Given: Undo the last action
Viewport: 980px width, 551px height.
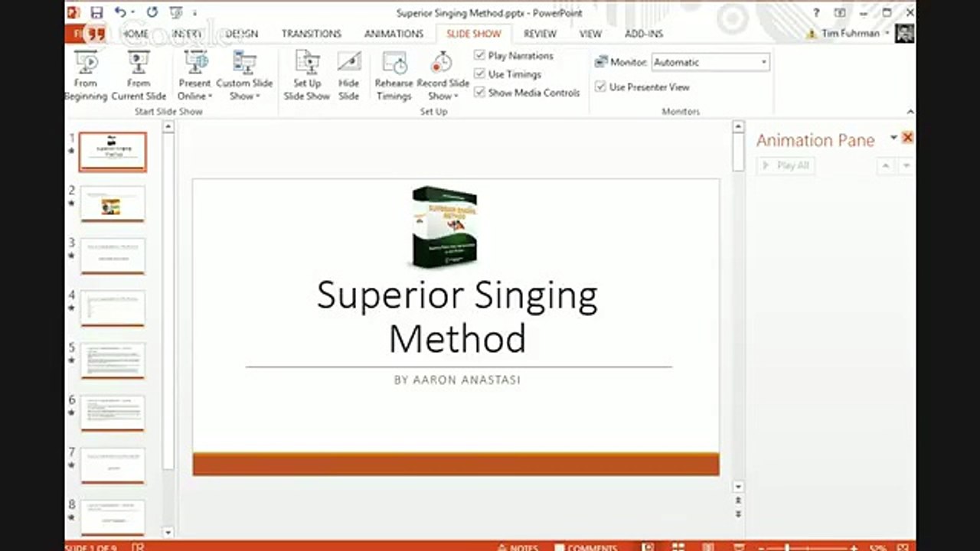Looking at the screenshot, I should pyautogui.click(x=120, y=12).
